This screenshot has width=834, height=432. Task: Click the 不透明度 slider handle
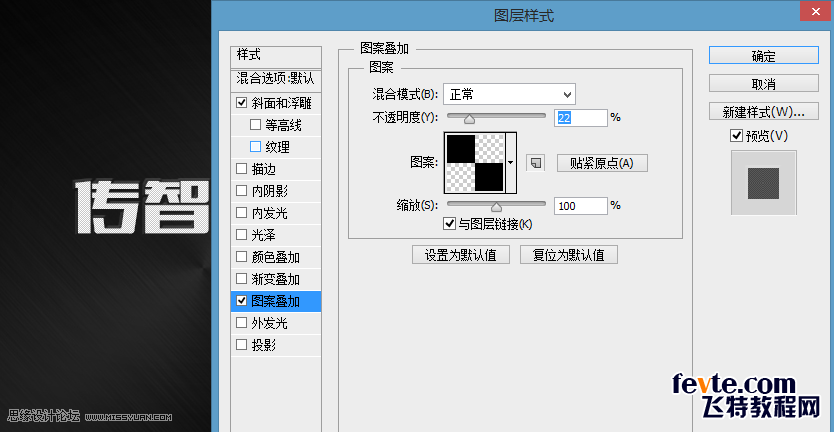pyautogui.click(x=469, y=119)
